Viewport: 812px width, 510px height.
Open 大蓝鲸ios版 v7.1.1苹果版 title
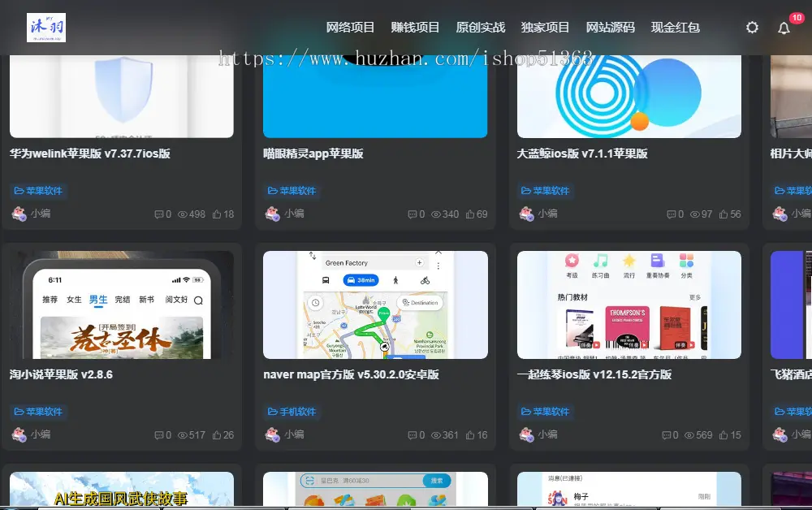pyautogui.click(x=582, y=153)
